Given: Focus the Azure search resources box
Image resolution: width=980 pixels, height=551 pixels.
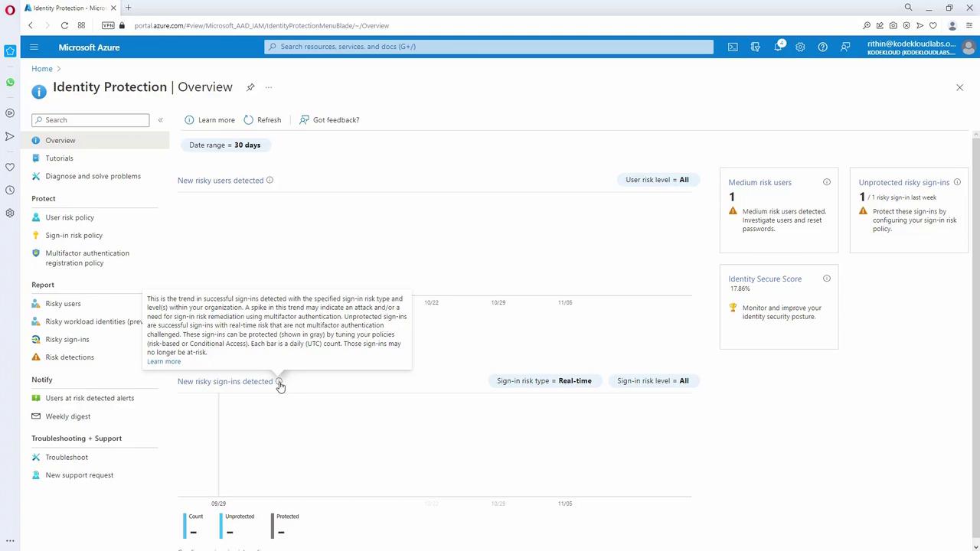Looking at the screenshot, I should click(489, 47).
